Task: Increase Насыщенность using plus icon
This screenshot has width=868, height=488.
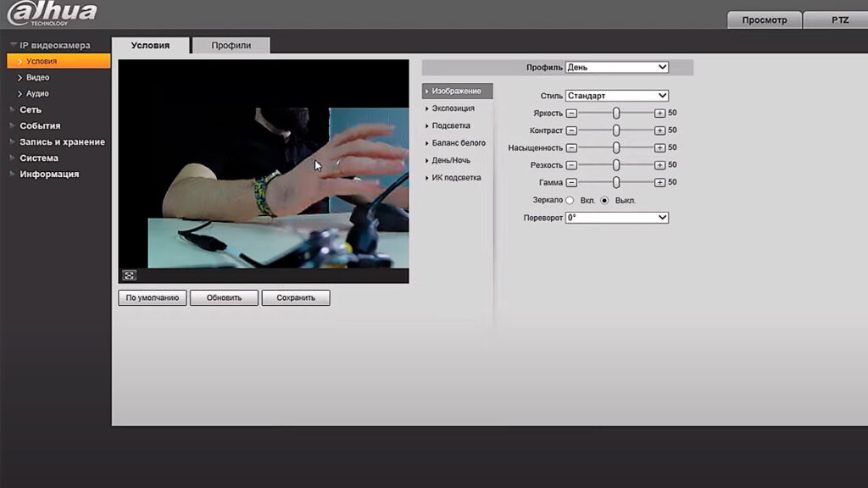Action: pyautogui.click(x=659, y=147)
